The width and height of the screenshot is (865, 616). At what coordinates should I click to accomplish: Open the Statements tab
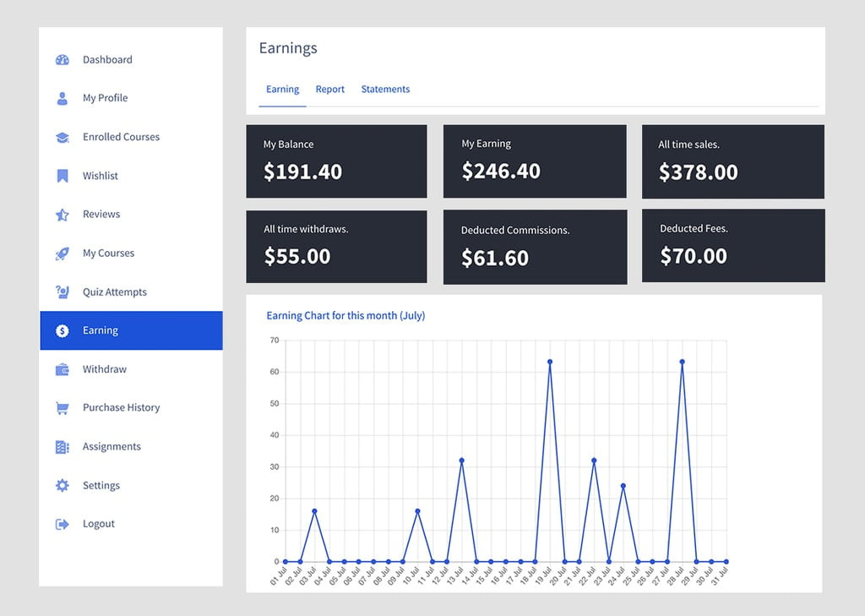coord(385,90)
